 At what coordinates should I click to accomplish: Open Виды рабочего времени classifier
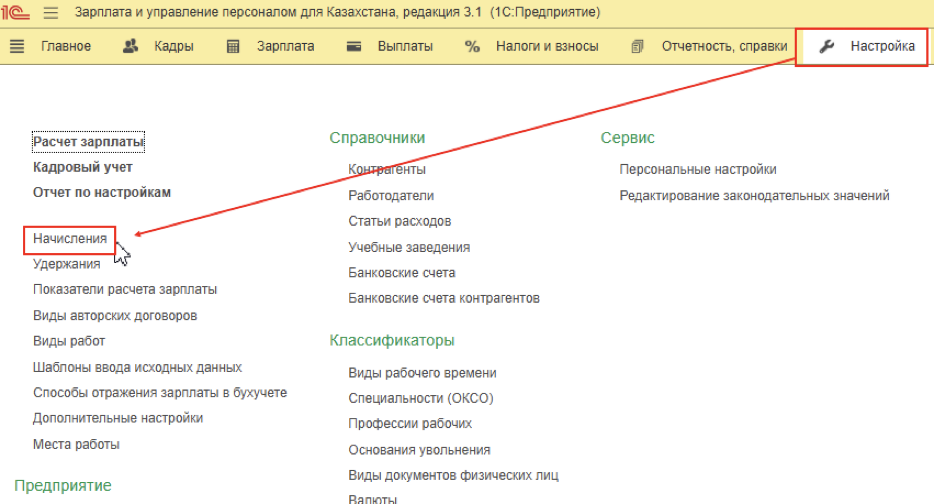[422, 372]
